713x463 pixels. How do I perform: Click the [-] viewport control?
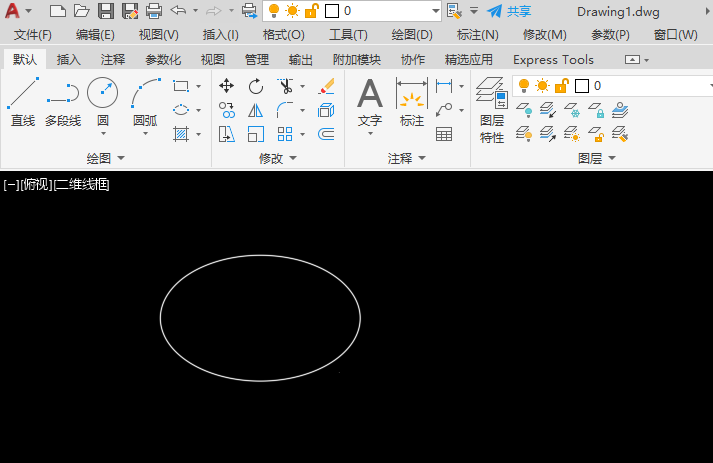coord(11,185)
